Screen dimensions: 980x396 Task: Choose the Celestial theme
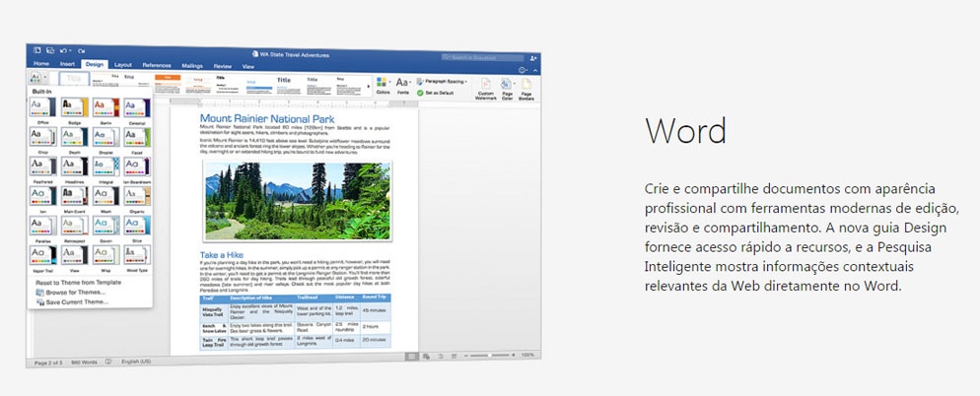click(x=137, y=107)
